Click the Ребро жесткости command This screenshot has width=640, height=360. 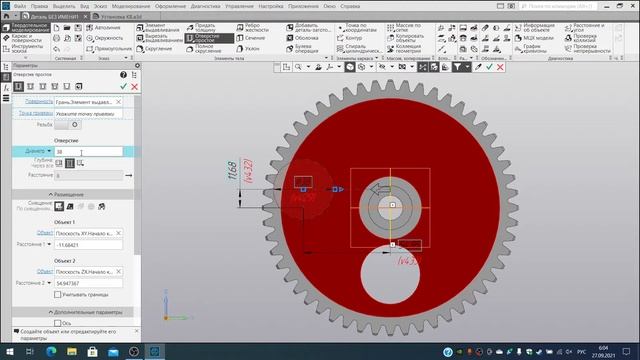pyautogui.click(x=253, y=28)
